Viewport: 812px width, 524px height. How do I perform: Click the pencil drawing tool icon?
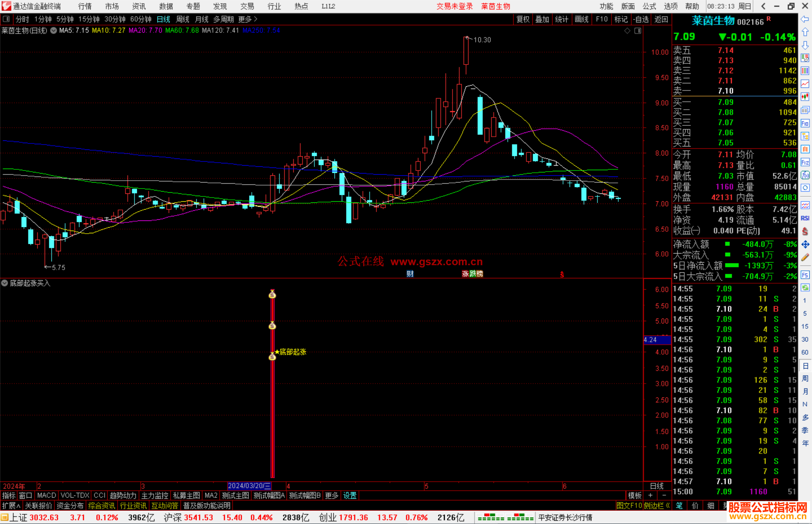(805, 257)
